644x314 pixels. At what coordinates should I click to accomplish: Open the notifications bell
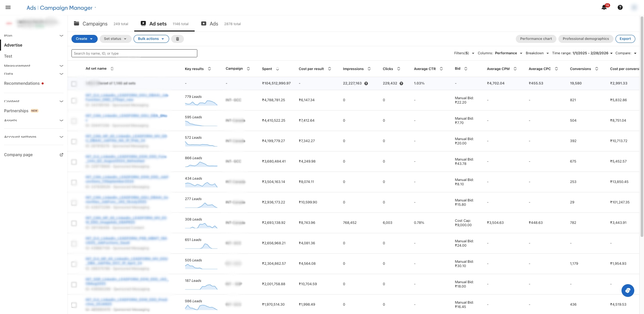pos(604,7)
